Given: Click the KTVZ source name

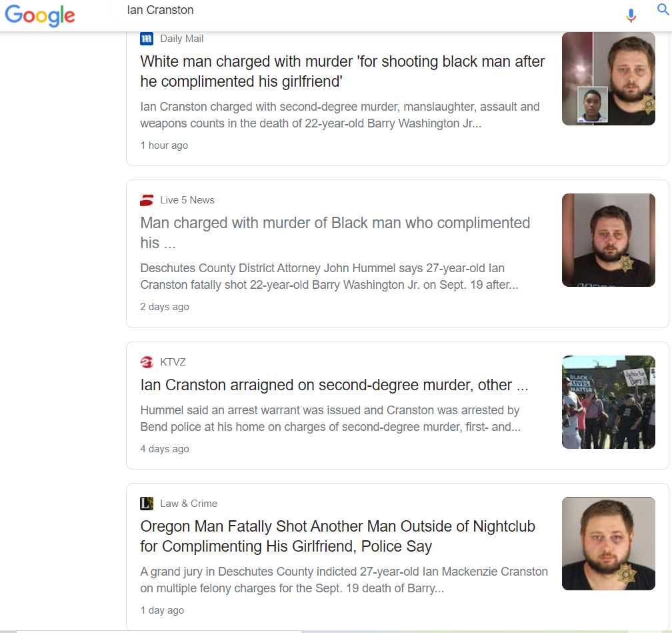Looking at the screenshot, I should tap(173, 362).
